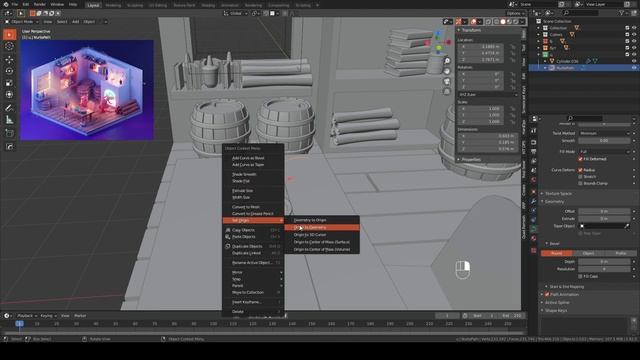640x360 pixels.
Task: Click the Bevel Resolution value slider
Action: click(604, 269)
